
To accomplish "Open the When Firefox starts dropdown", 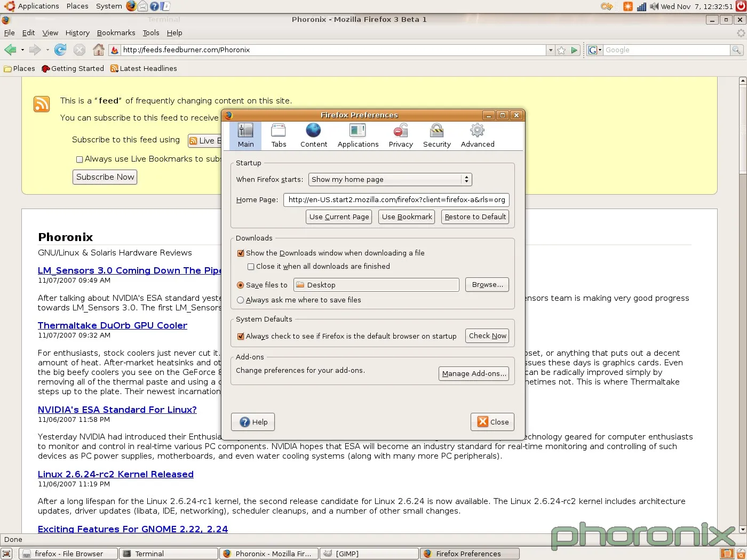I will pos(390,180).
